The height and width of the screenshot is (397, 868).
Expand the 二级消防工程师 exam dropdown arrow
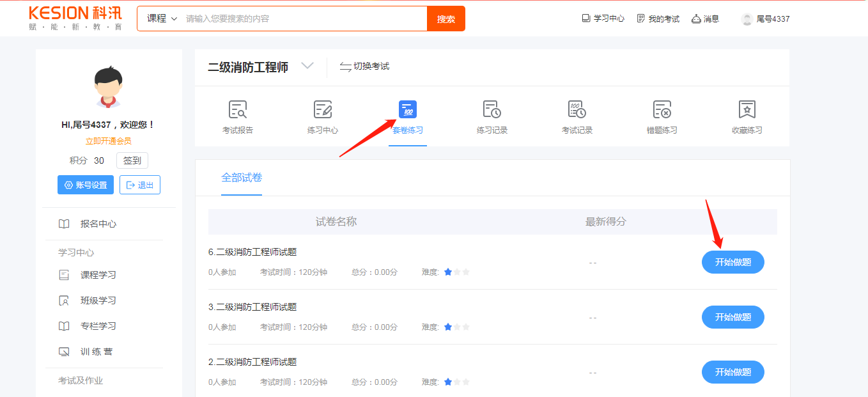pyautogui.click(x=307, y=66)
